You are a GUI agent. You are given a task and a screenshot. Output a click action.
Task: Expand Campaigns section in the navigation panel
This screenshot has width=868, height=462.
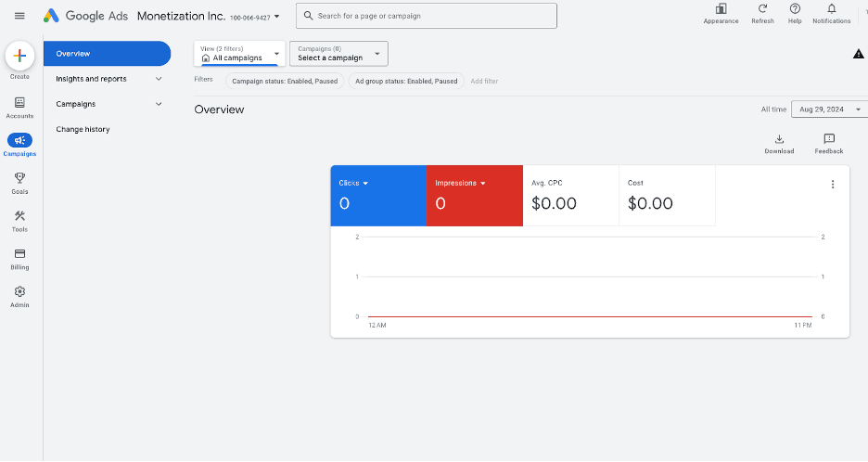click(107, 104)
